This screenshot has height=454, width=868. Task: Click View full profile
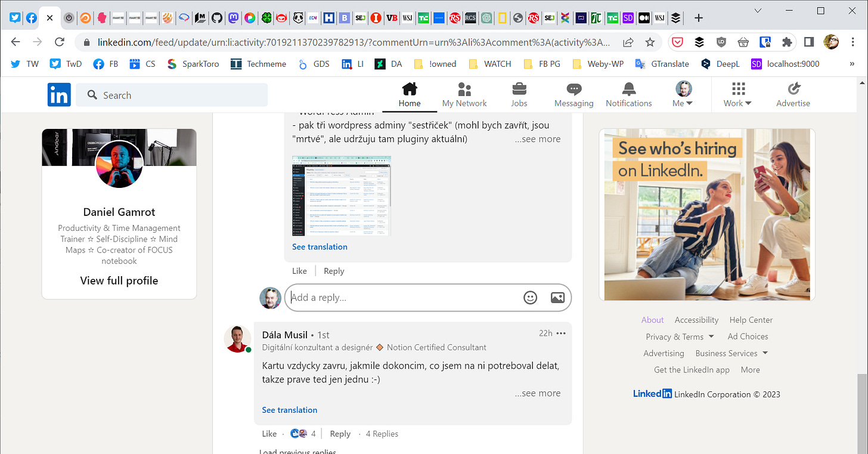coord(119,280)
